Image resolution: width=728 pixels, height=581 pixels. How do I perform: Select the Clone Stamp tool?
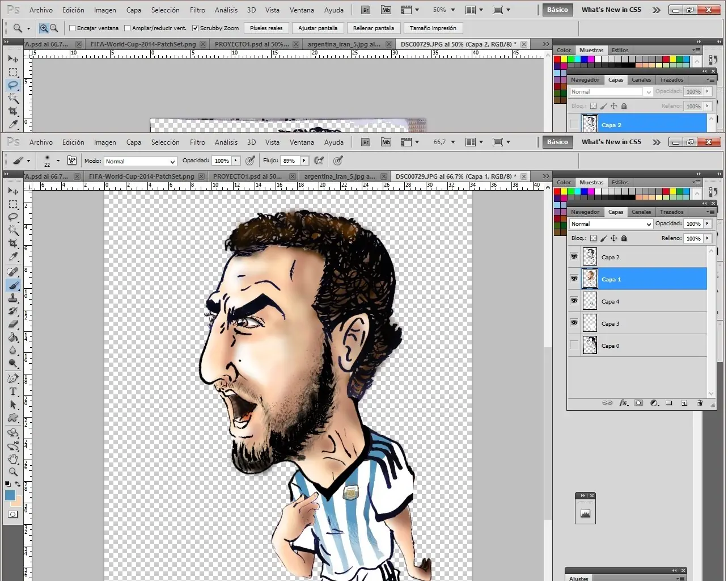click(x=13, y=298)
